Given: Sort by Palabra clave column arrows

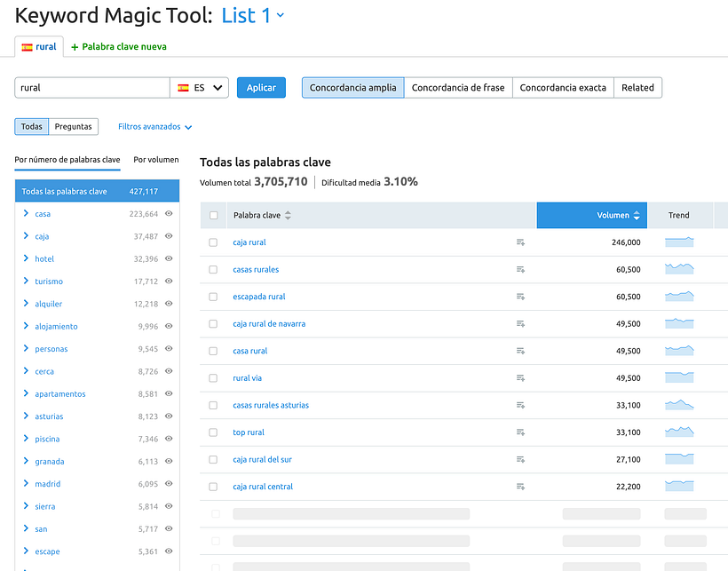Looking at the screenshot, I should (288, 216).
